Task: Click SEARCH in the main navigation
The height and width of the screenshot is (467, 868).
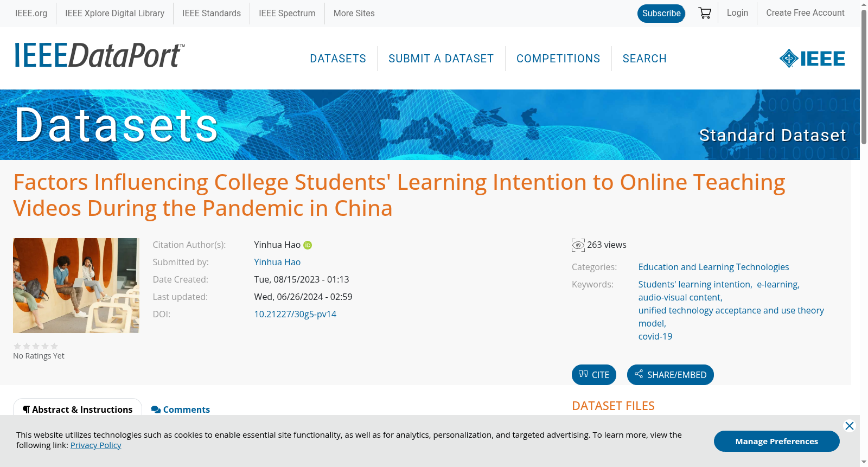Action: (644, 59)
